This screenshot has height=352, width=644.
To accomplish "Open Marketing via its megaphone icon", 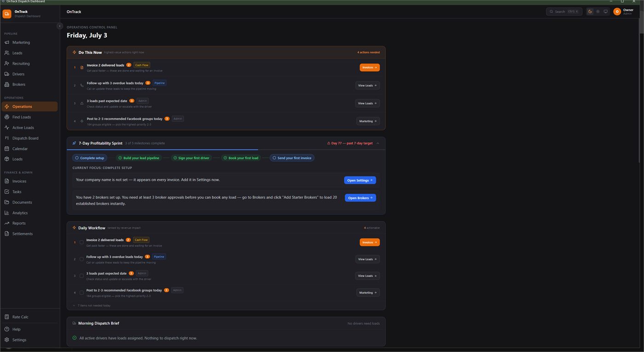I will pos(7,42).
